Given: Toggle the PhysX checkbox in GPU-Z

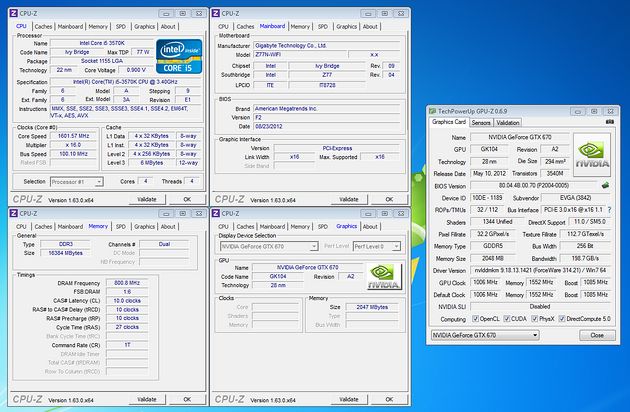Looking at the screenshot, I should pyautogui.click(x=534, y=319).
